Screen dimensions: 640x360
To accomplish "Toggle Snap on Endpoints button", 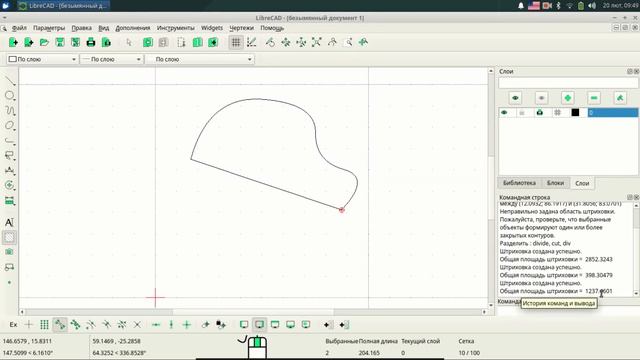I will point(60,325).
